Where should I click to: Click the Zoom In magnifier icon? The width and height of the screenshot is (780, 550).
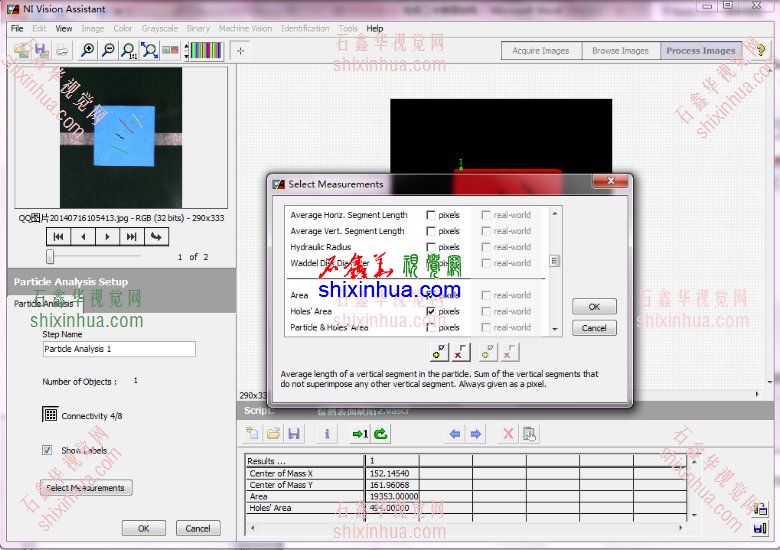[88, 50]
